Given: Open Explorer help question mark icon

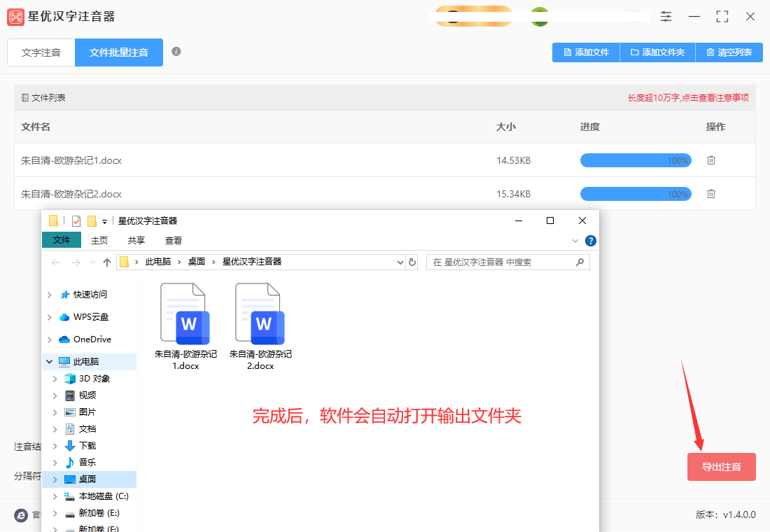Looking at the screenshot, I should (591, 241).
